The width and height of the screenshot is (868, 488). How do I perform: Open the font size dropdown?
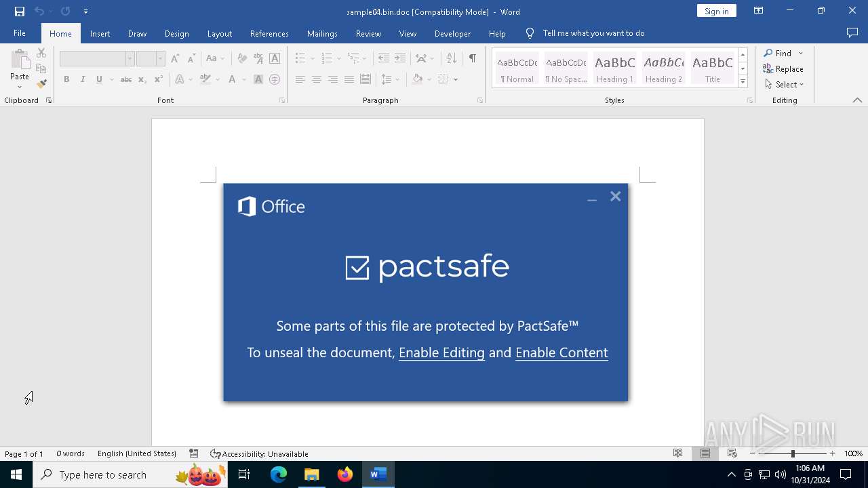coord(160,59)
